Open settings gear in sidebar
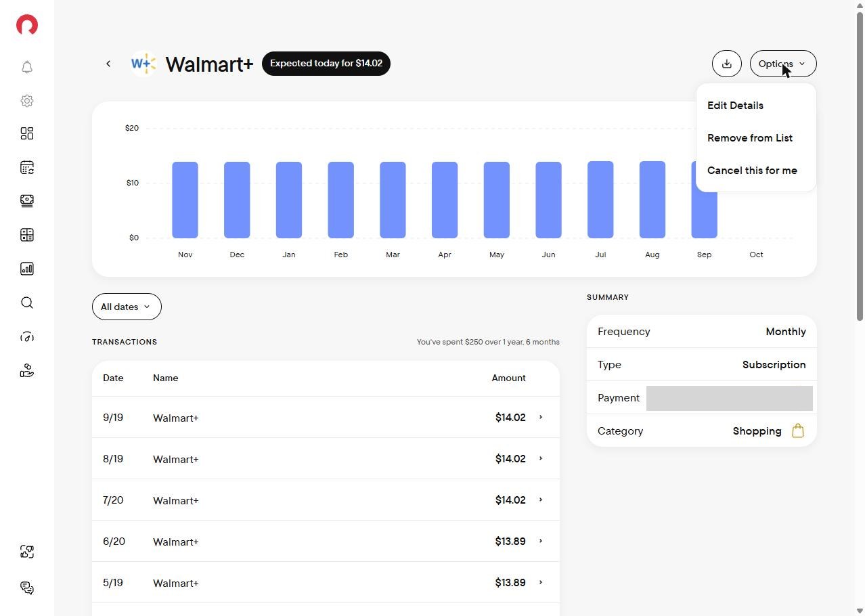Image resolution: width=865 pixels, height=616 pixels. [x=27, y=101]
